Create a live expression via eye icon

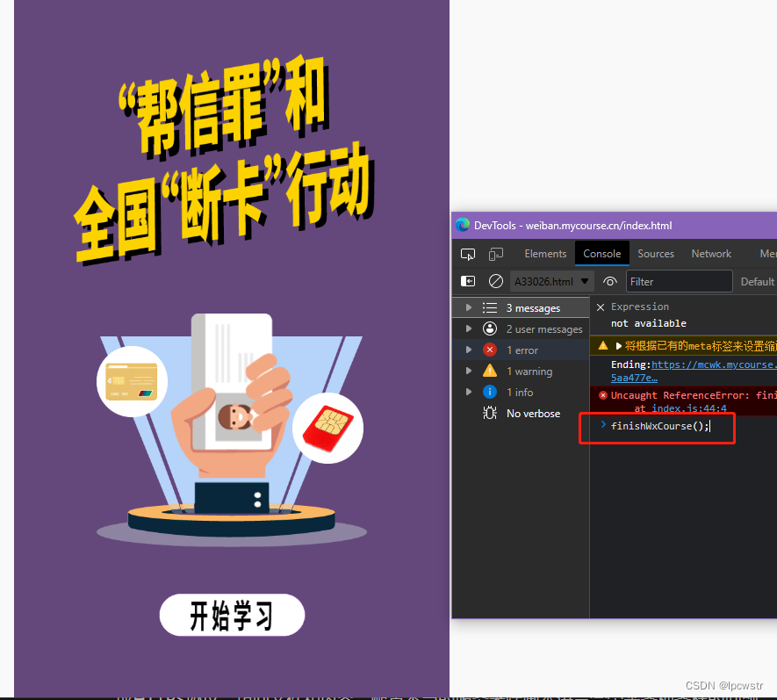pos(609,281)
